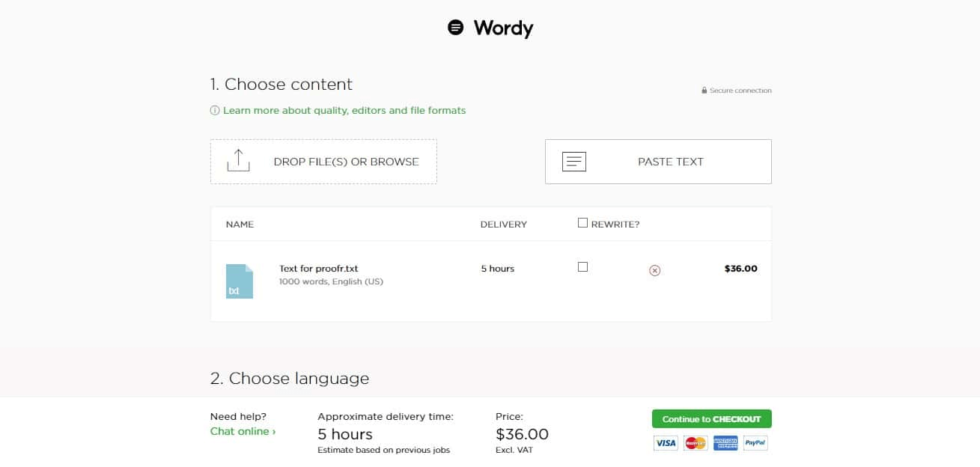Remove the file via the red X icon
This screenshot has width=980, height=467.
point(654,270)
